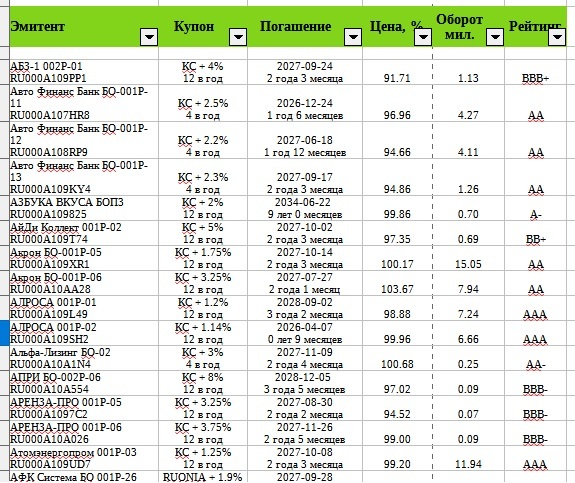This screenshot has width=575, height=483.
Task: Click the АРЕНЗА-ПРО 001Р-05 cell
Action: tap(84, 408)
